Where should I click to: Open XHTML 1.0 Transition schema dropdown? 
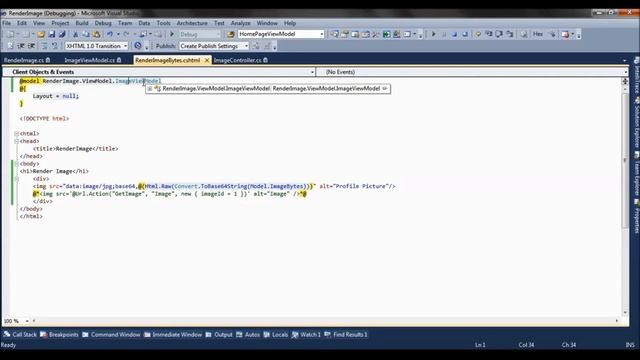coord(97,46)
